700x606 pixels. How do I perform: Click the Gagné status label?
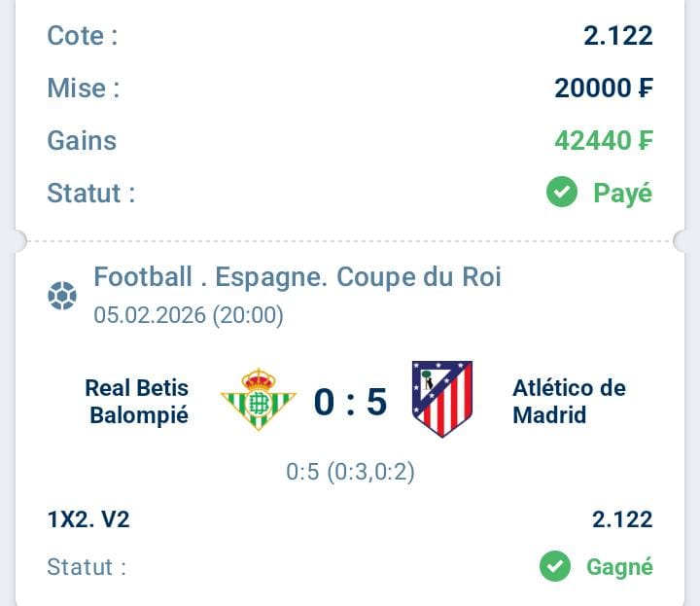coord(619,566)
